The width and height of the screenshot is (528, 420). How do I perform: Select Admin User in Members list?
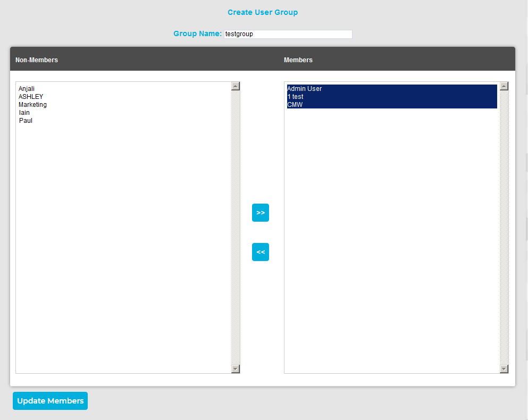tap(305, 89)
